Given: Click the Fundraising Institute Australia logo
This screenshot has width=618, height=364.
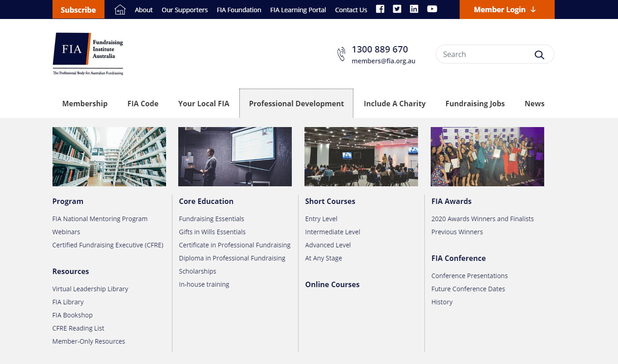Looking at the screenshot, I should (88, 54).
